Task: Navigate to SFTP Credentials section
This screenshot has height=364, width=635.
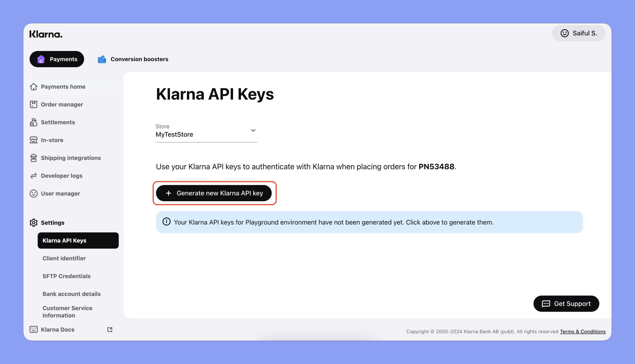Action: 66,276
